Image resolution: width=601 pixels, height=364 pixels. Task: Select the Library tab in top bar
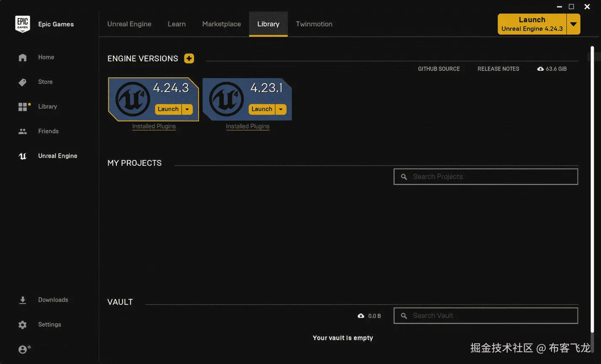[268, 24]
